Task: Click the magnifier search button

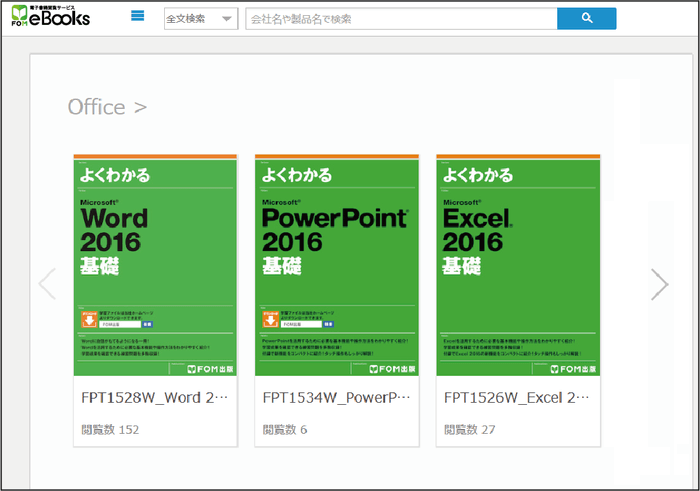Action: (x=586, y=19)
